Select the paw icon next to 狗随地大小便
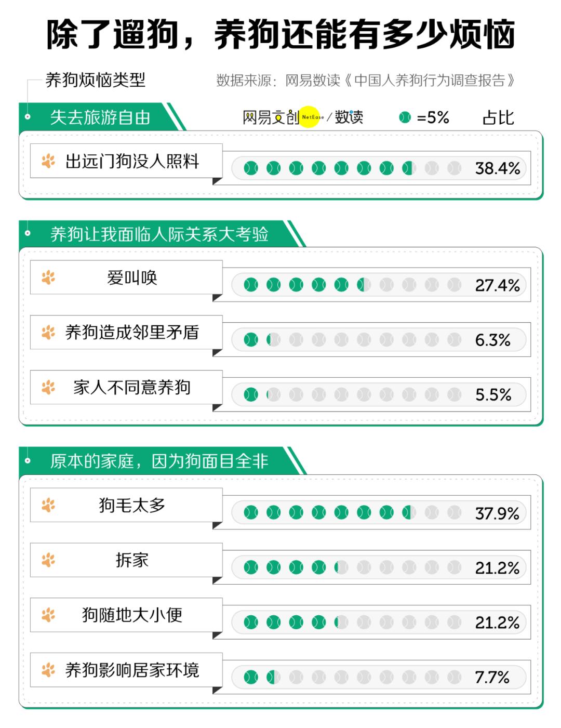The image size is (561, 728). 48,615
